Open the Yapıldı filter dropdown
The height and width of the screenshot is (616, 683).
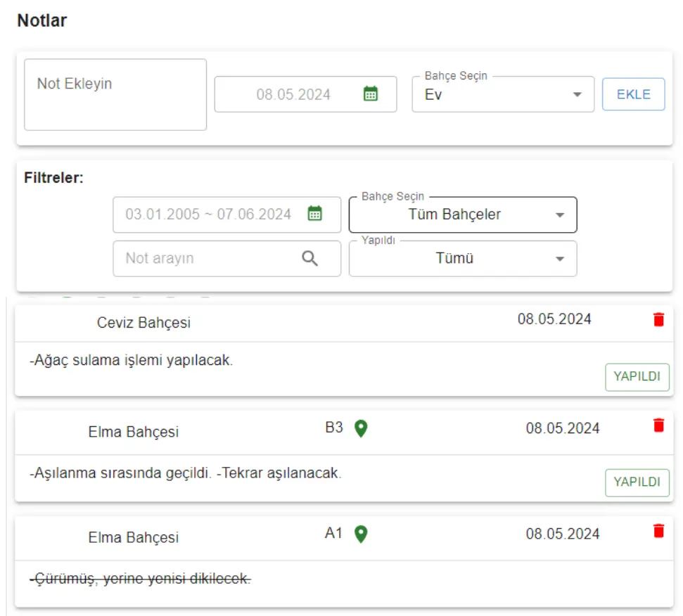pos(462,259)
